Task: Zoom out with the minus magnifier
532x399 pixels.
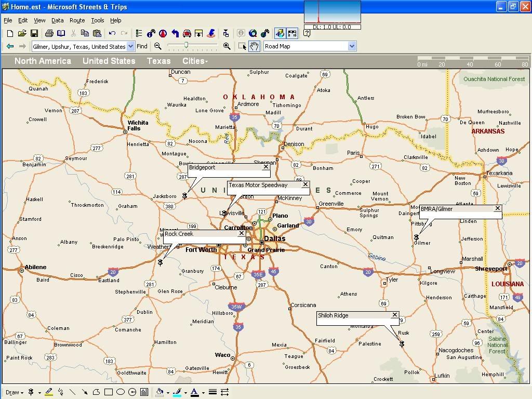Action: (x=157, y=46)
